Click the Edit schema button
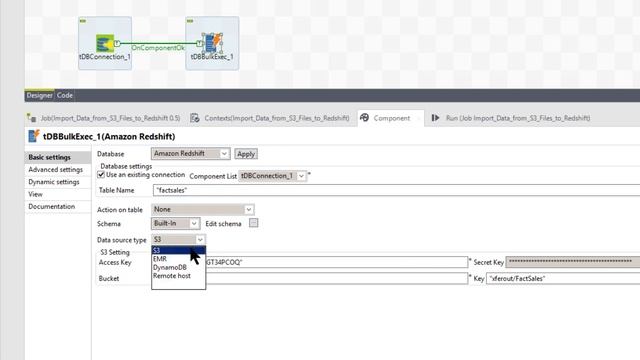 253,223
